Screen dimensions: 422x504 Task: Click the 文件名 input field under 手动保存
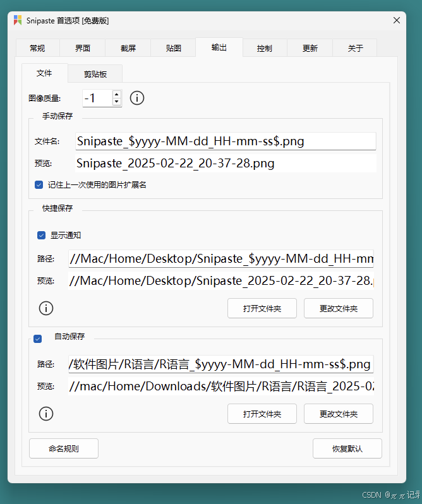click(226, 141)
